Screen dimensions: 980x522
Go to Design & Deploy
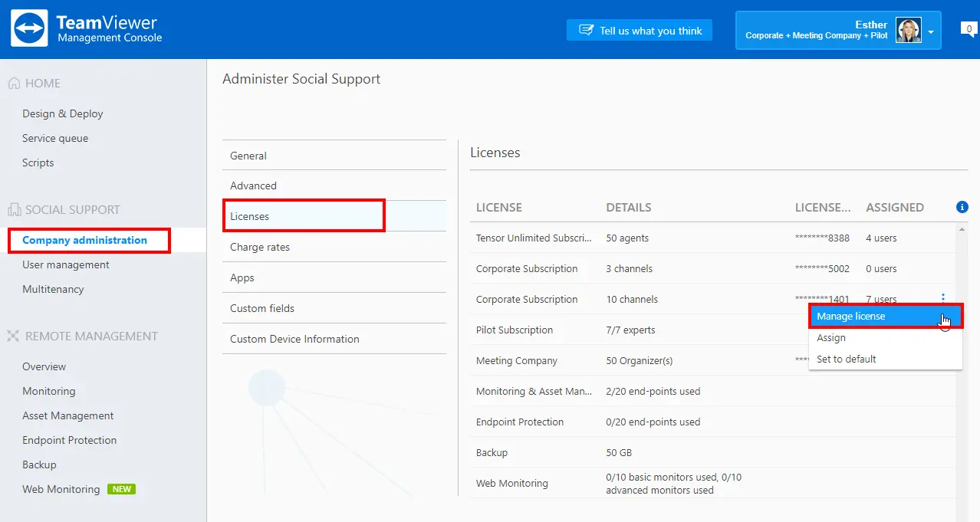63,113
